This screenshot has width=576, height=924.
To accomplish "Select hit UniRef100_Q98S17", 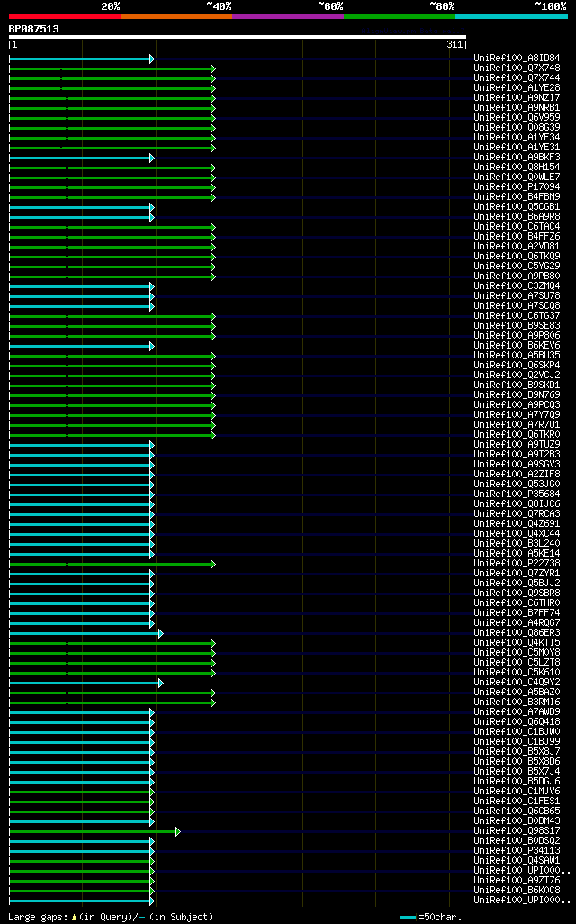I will click(x=517, y=831).
